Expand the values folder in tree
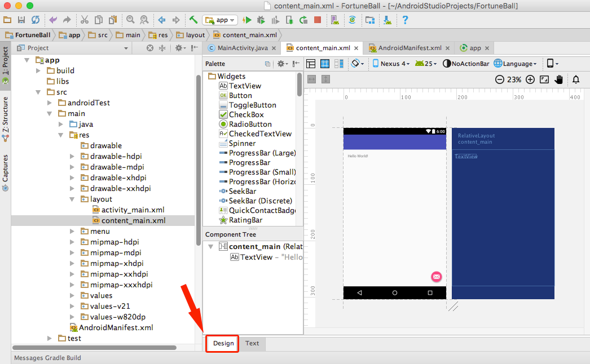 72,296
